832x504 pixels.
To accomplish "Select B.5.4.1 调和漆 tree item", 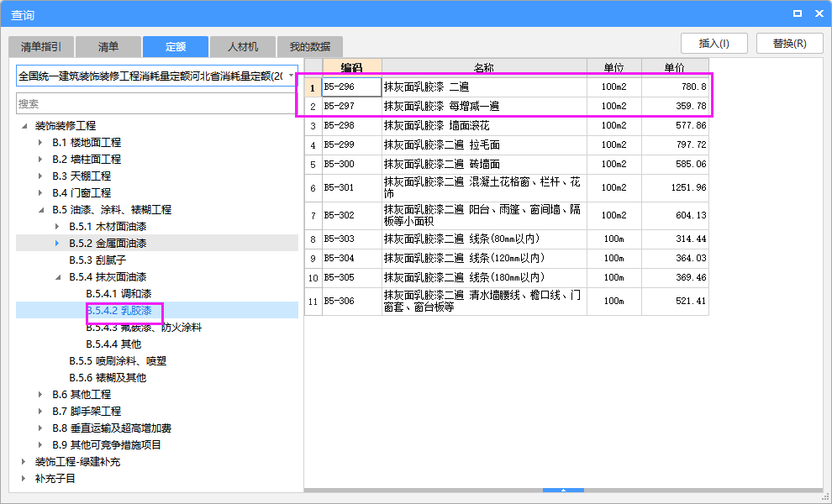I will [x=118, y=293].
